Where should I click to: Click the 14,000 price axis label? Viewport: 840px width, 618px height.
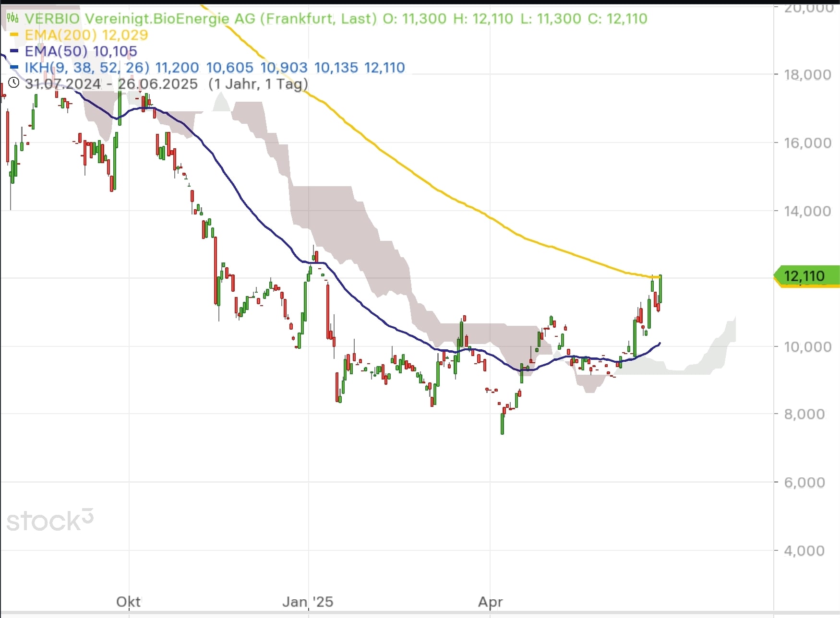pos(807,211)
